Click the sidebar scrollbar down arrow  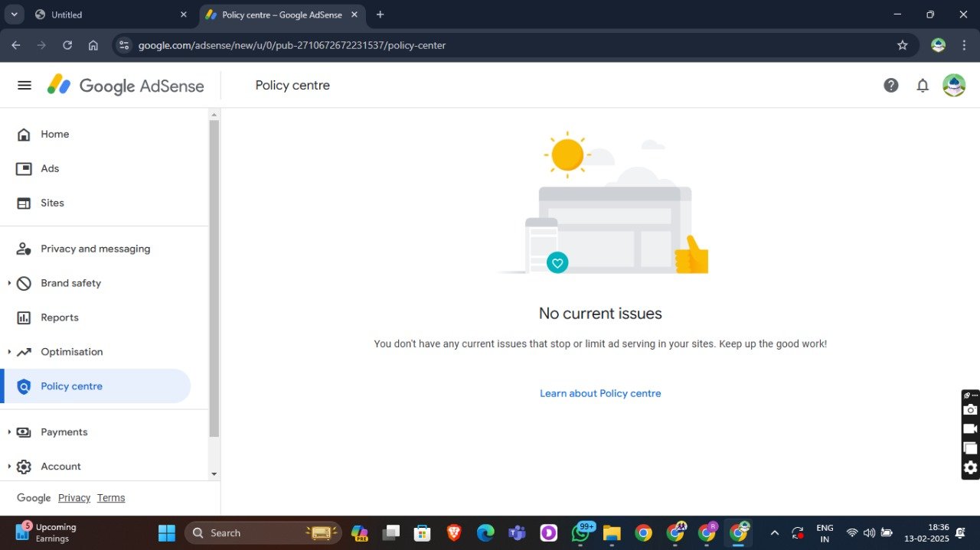point(214,474)
